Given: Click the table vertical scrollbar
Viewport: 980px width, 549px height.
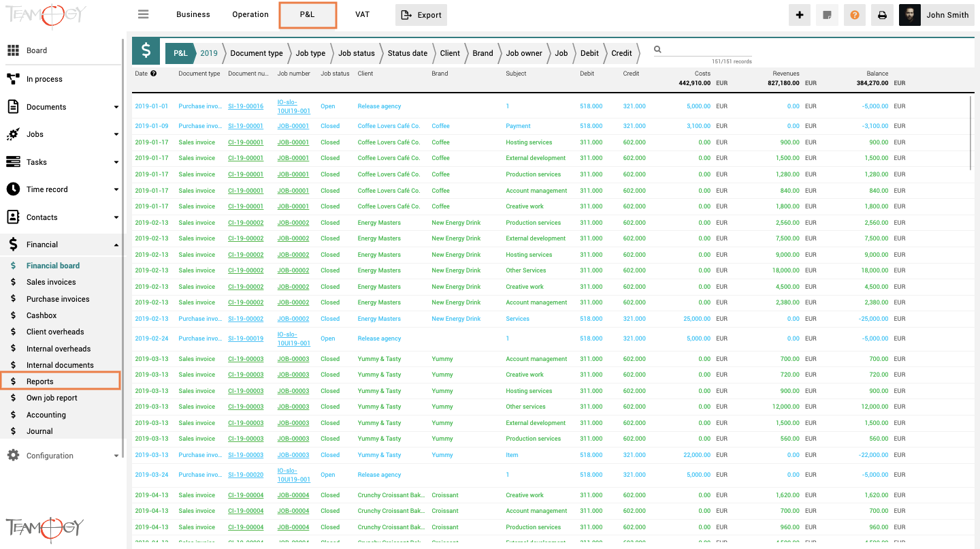Looking at the screenshot, I should click(971, 133).
